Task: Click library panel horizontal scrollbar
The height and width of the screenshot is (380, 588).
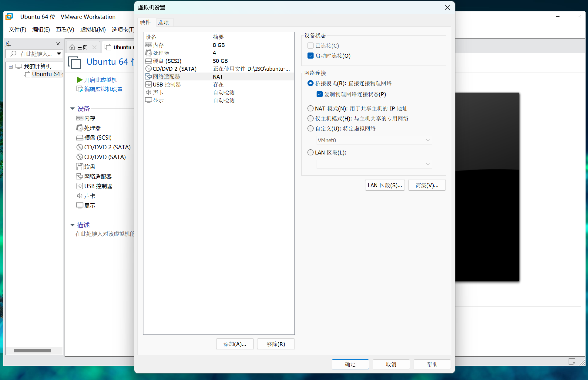Action: [32, 351]
